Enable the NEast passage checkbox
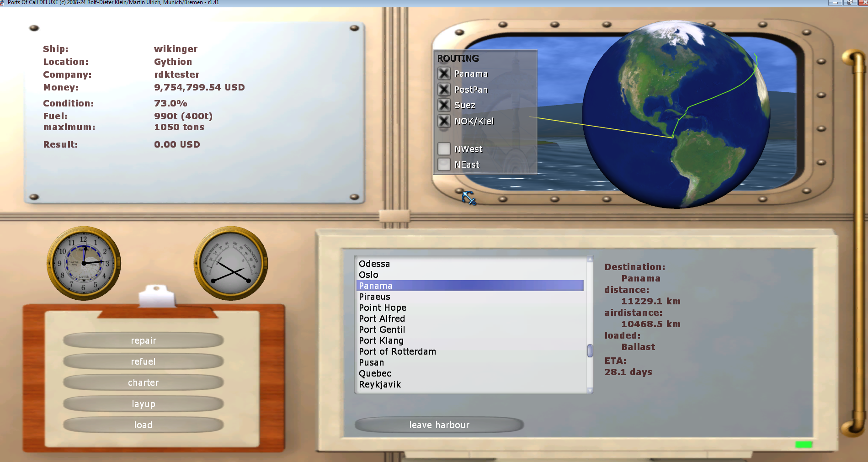Viewport: 868px width, 462px height. coord(444,164)
